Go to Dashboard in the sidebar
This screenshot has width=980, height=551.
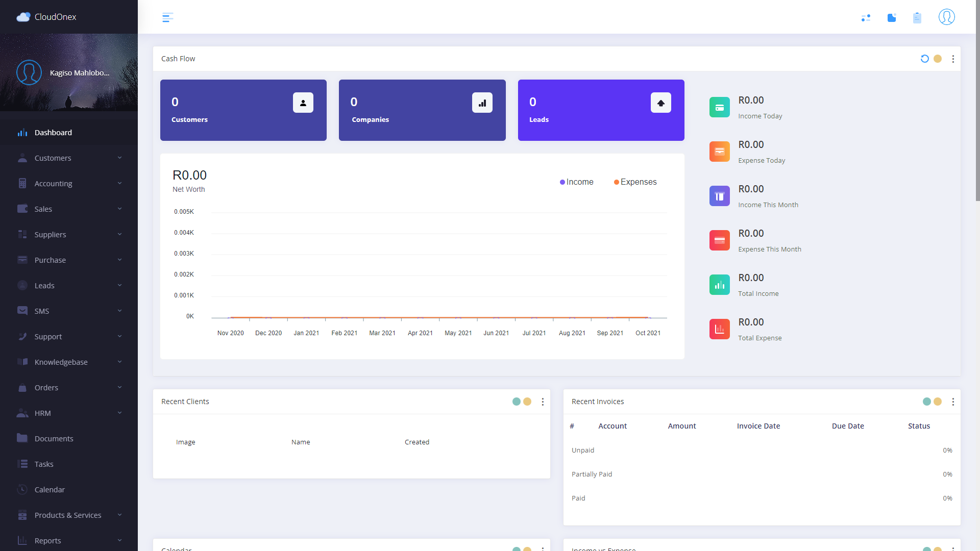pos(69,133)
